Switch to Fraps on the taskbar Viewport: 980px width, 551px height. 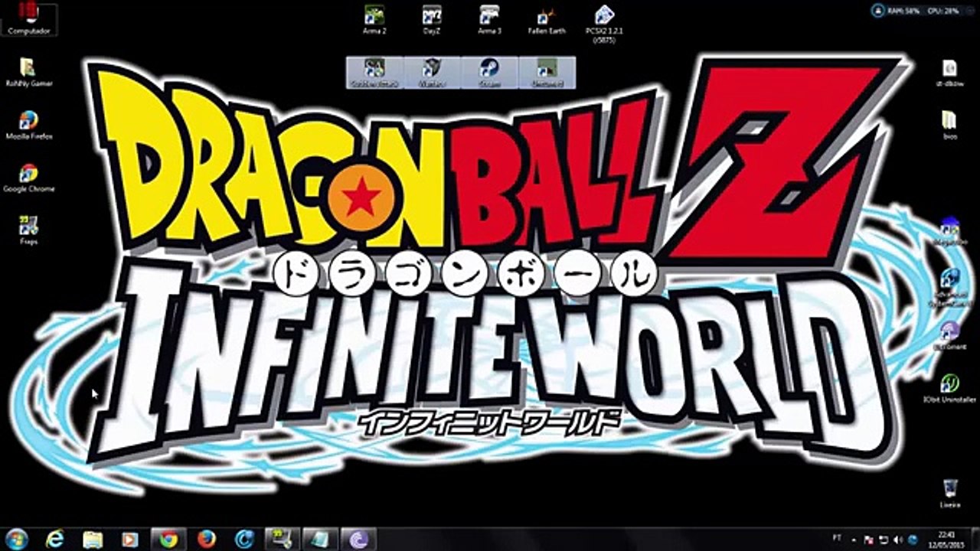pos(283,539)
